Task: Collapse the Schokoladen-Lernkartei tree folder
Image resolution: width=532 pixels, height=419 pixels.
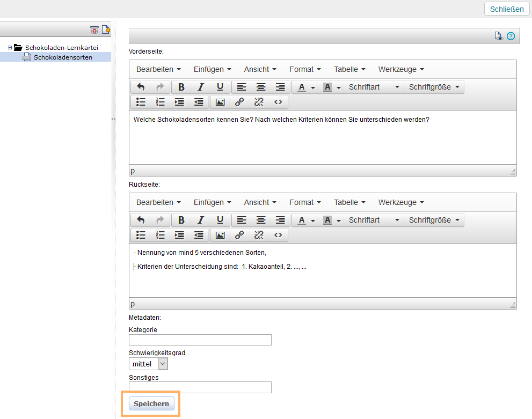Action: 10,48
